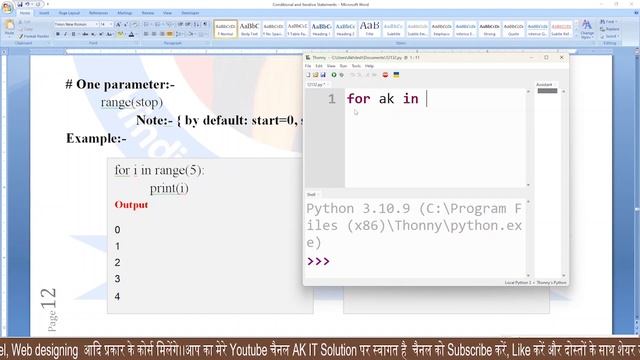Click Save in Word quick access toolbar
Image resolution: width=640 pixels, height=360 pixels.
click(19, 4)
